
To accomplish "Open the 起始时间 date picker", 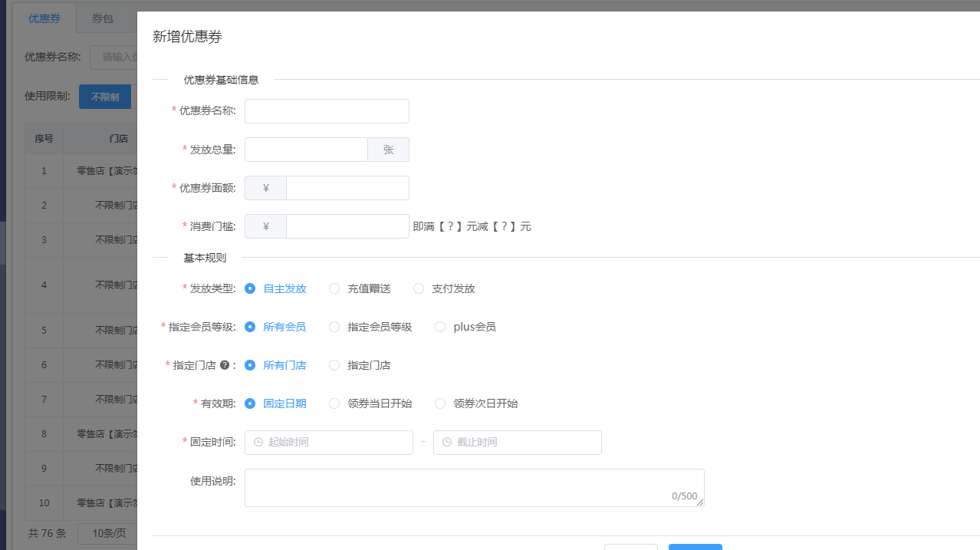I will (x=329, y=443).
